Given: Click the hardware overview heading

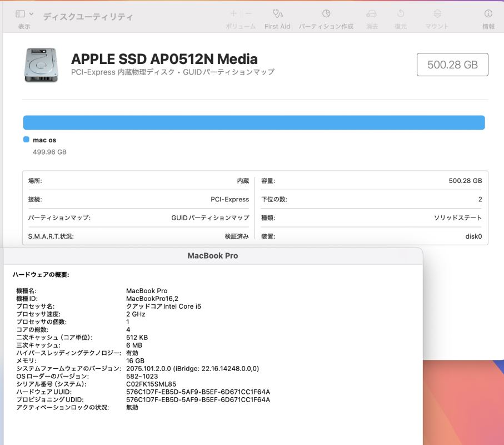Looking at the screenshot, I should tap(41, 274).
